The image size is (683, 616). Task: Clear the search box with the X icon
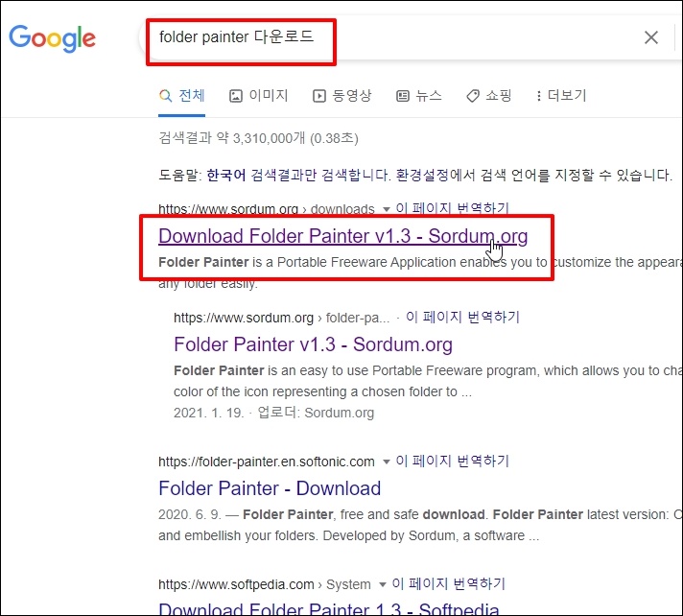(x=650, y=37)
